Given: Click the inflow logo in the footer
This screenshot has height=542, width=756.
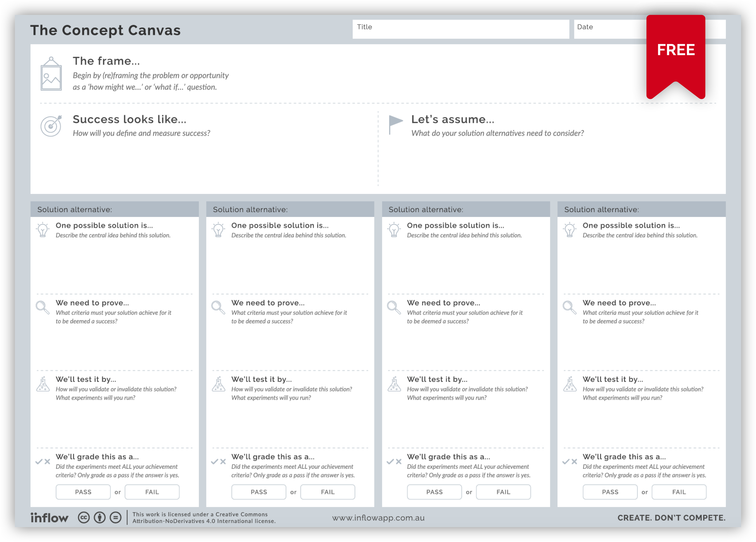Looking at the screenshot, I should (49, 518).
